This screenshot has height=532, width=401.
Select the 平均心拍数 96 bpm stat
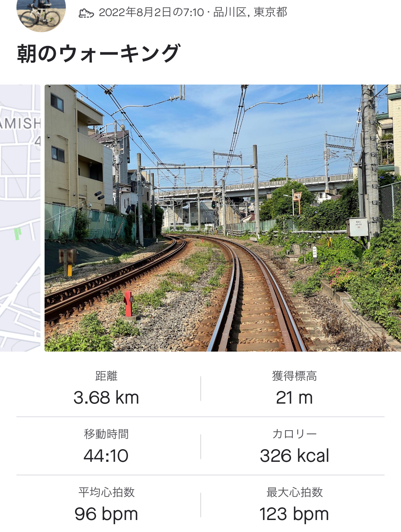106,505
